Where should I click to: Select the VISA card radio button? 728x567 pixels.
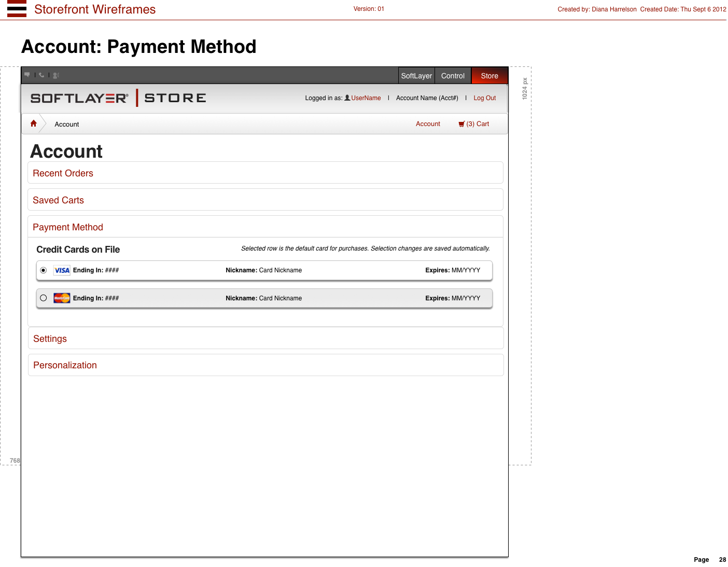click(44, 270)
